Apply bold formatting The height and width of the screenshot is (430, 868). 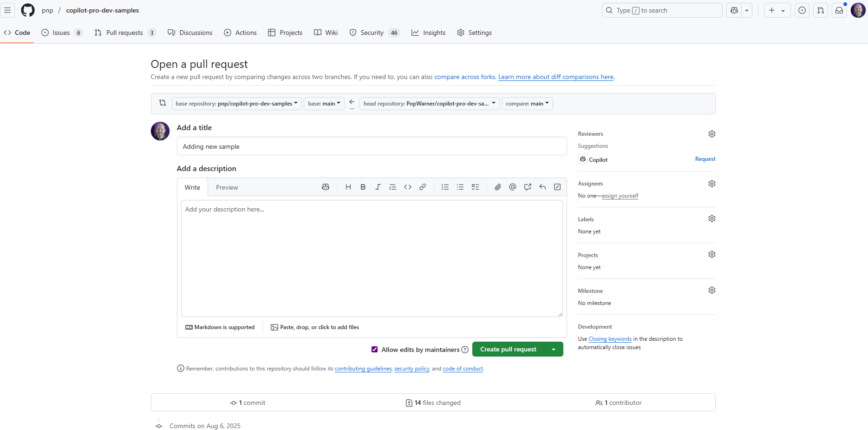363,187
